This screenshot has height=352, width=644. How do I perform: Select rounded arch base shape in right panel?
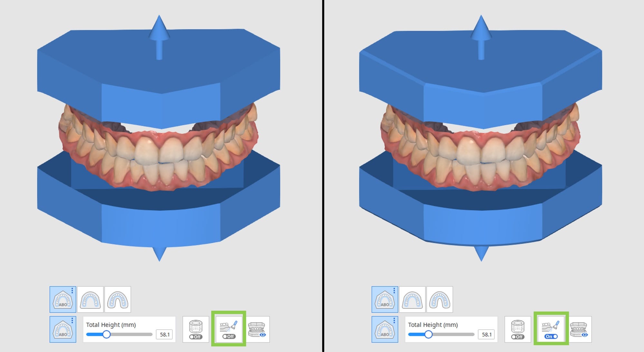pos(412,300)
